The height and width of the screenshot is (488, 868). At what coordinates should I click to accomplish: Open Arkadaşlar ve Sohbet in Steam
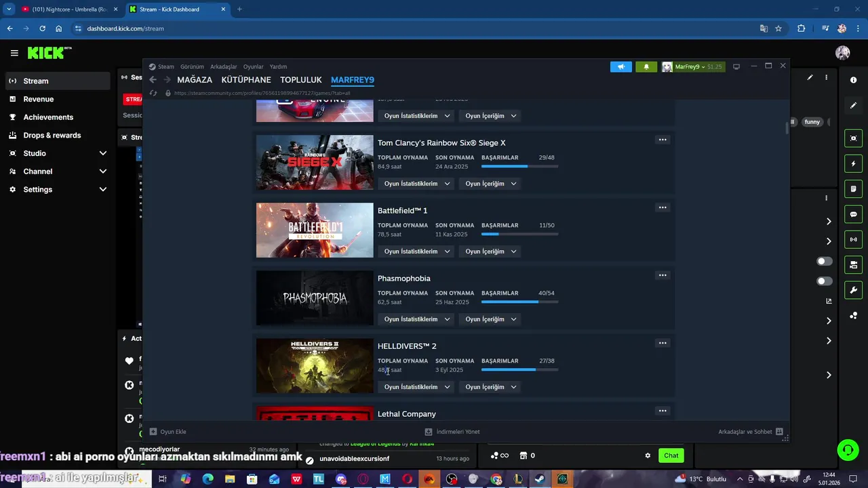pos(751,432)
